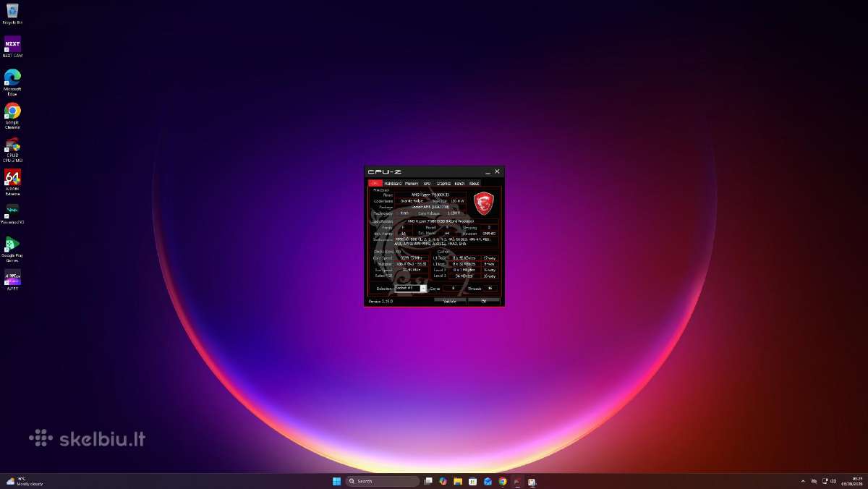
Task: Switch to the Graphics tab in CPU-Z
Action: pos(444,183)
